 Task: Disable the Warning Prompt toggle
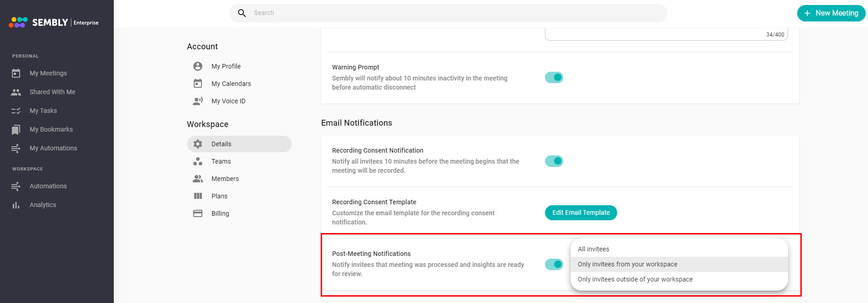tap(554, 78)
